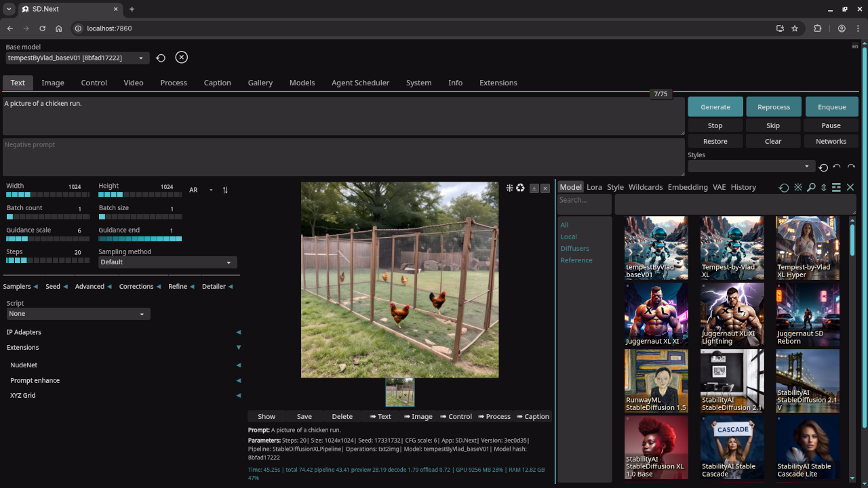
Task: Expand the Refine section
Action: coord(181,287)
